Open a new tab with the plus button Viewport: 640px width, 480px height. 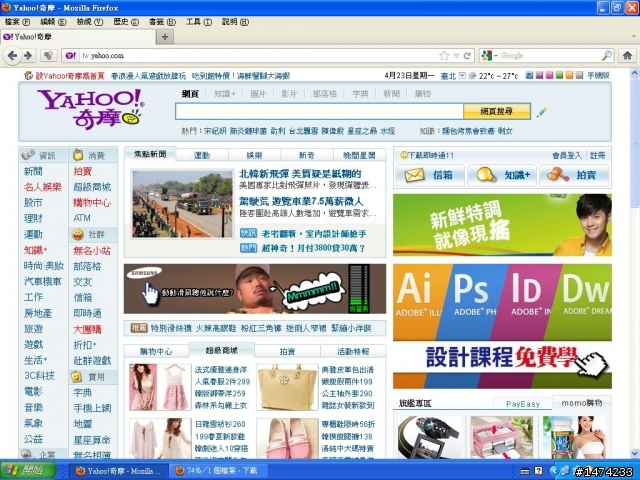click(x=165, y=37)
